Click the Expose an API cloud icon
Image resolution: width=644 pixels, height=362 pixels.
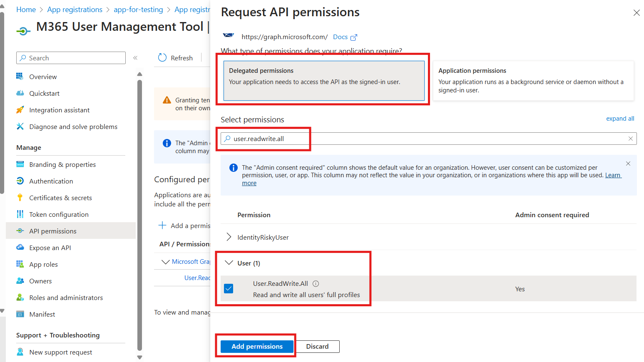[x=20, y=247]
